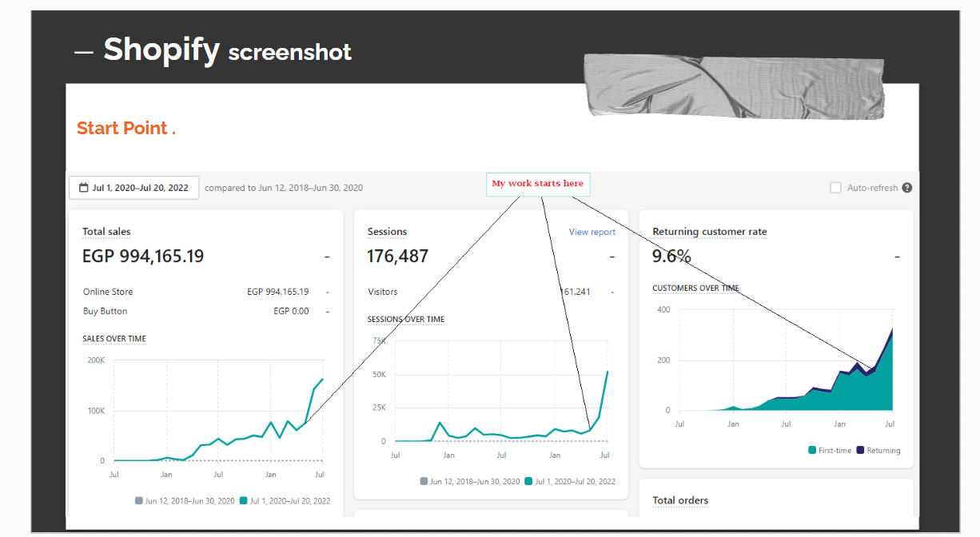Click the calendar icon in date button

coord(84,188)
